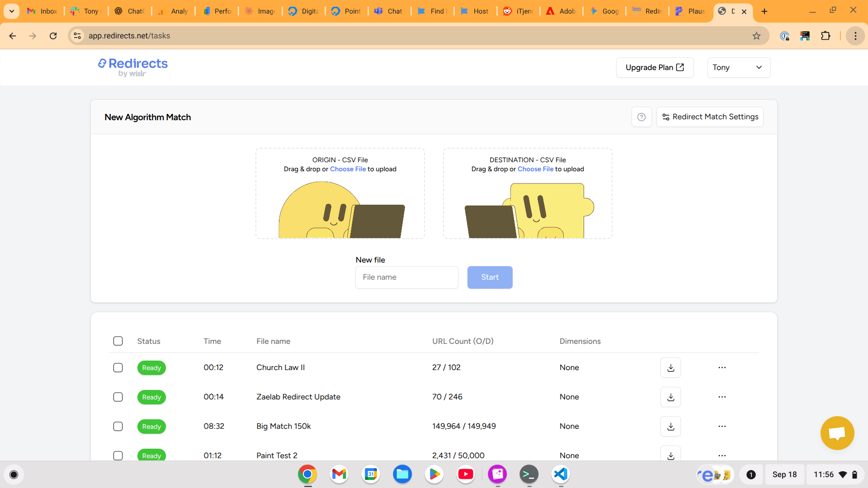Open the chat support bubble
The image size is (868, 488).
pyautogui.click(x=837, y=433)
